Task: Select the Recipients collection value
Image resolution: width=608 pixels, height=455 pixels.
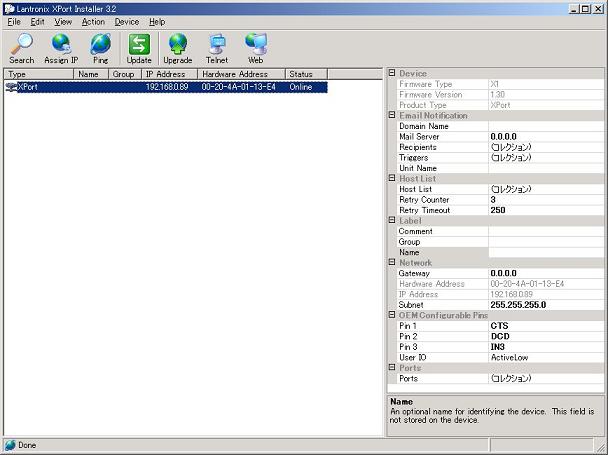Action: [x=546, y=147]
